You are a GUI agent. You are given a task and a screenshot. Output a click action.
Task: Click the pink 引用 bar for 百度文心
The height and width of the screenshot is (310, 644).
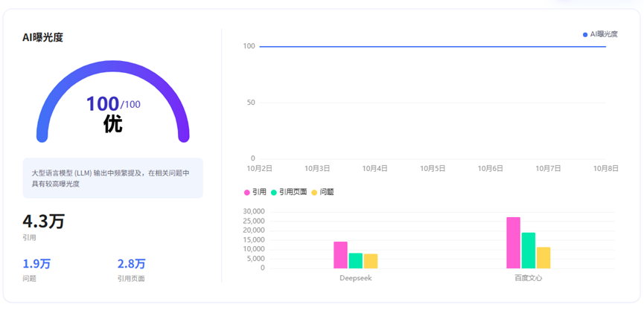coord(514,243)
